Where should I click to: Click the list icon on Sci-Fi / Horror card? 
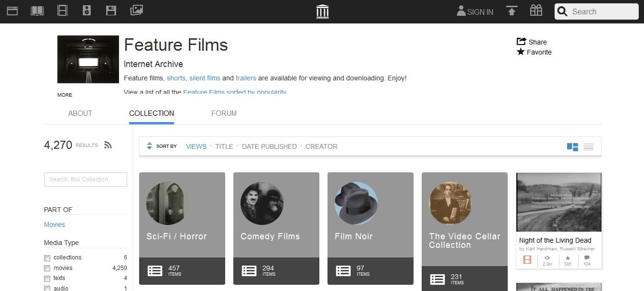click(155, 271)
